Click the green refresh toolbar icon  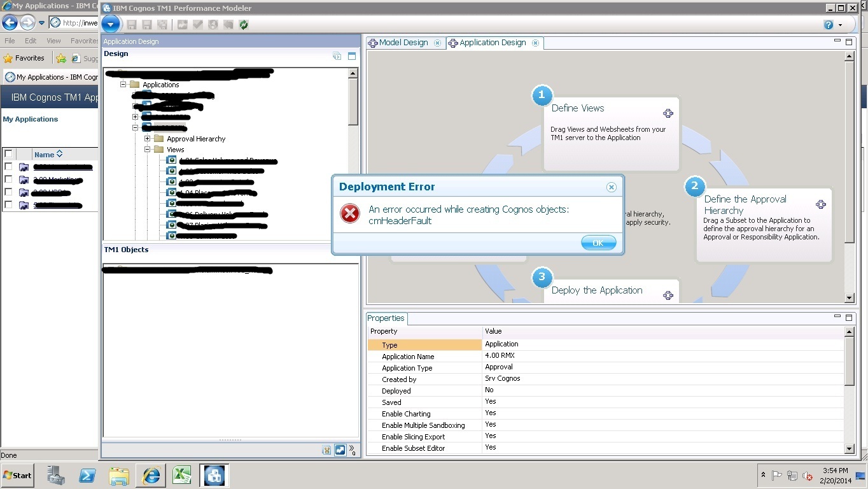coord(244,25)
